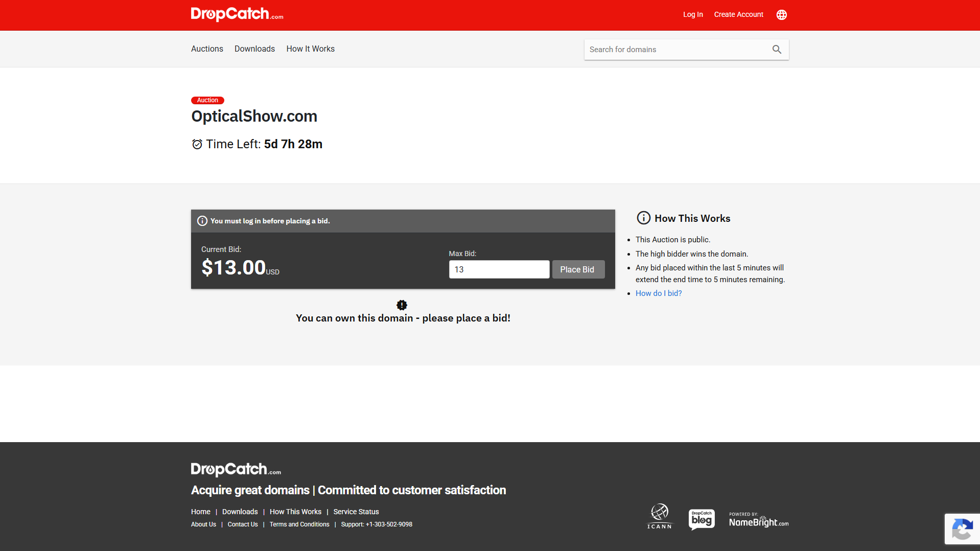Image resolution: width=980 pixels, height=551 pixels.
Task: Open the Contact Us footer link
Action: (243, 524)
